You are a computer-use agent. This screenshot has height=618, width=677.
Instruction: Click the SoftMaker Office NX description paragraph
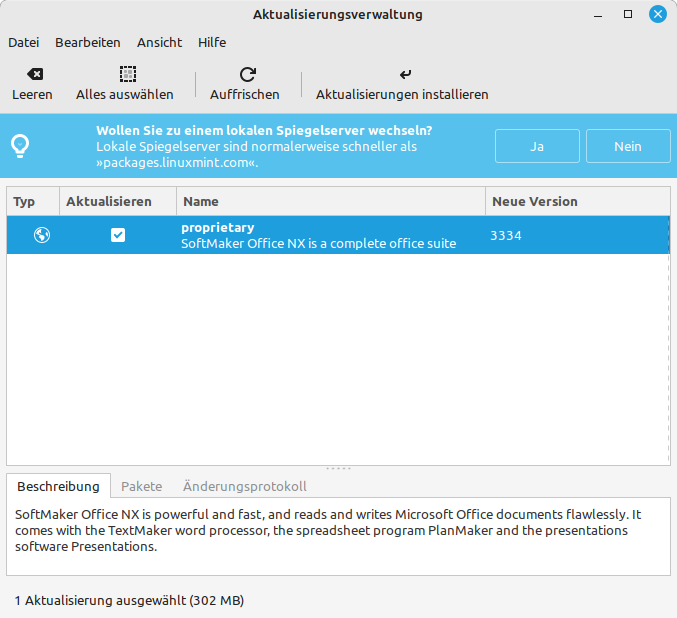328,530
